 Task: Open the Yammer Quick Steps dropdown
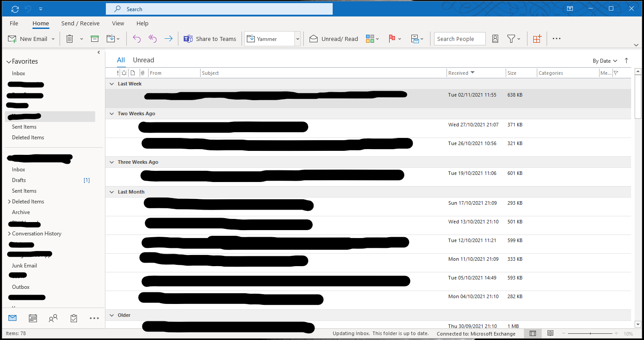tap(298, 39)
